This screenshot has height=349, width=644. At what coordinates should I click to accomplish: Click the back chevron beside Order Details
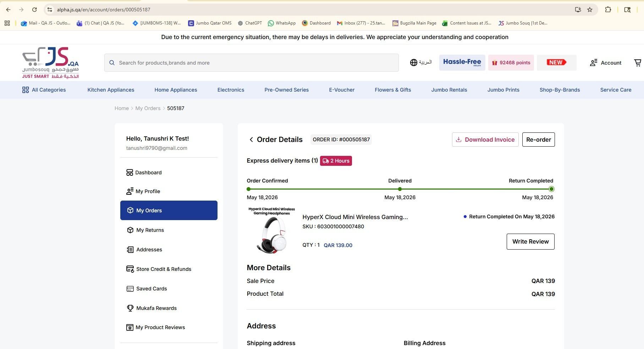click(251, 140)
